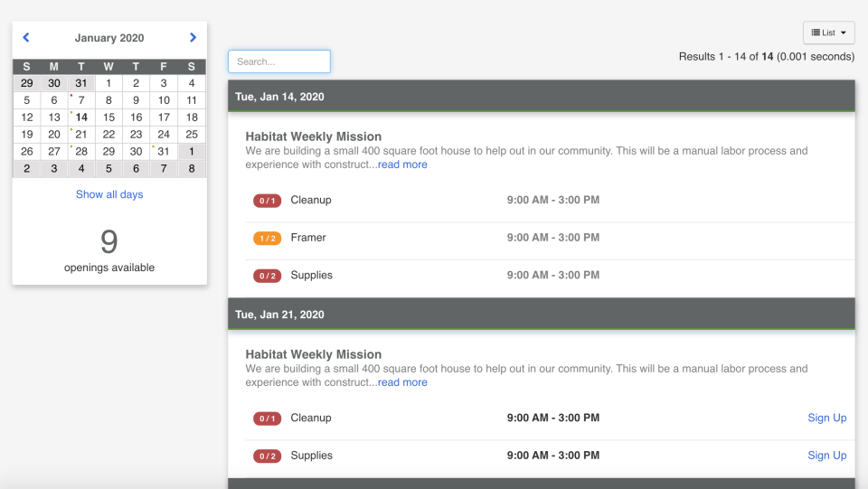Select January 7 on the calendar
Screen dimensions: 868x489
coord(81,100)
